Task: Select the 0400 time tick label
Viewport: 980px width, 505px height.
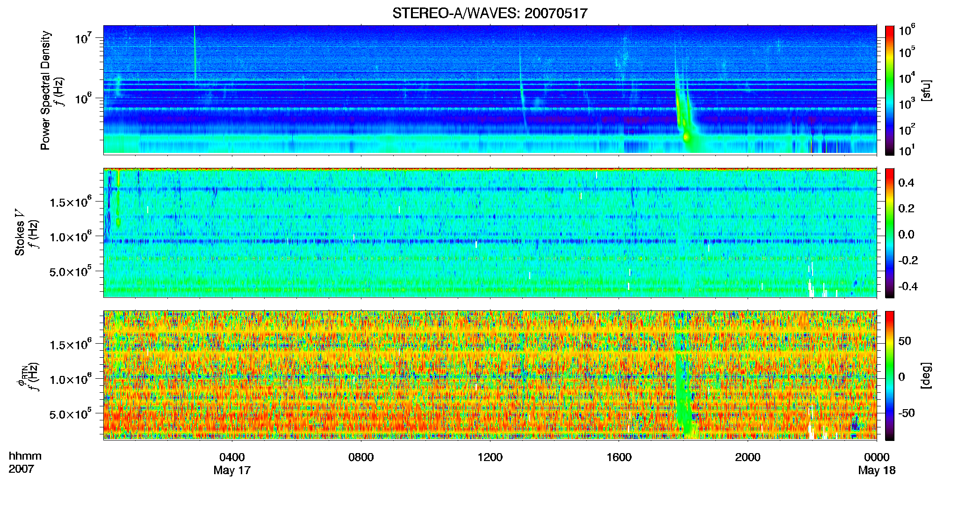Action: click(232, 457)
